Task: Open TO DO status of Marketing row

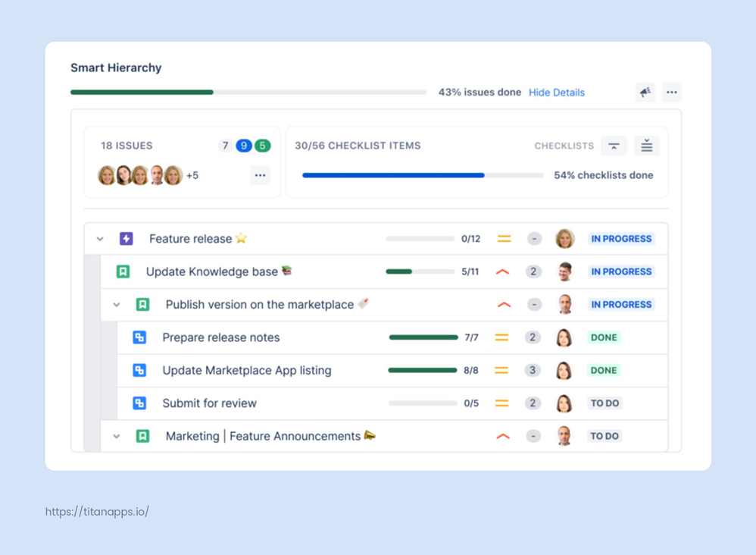Action: pyautogui.click(x=604, y=436)
